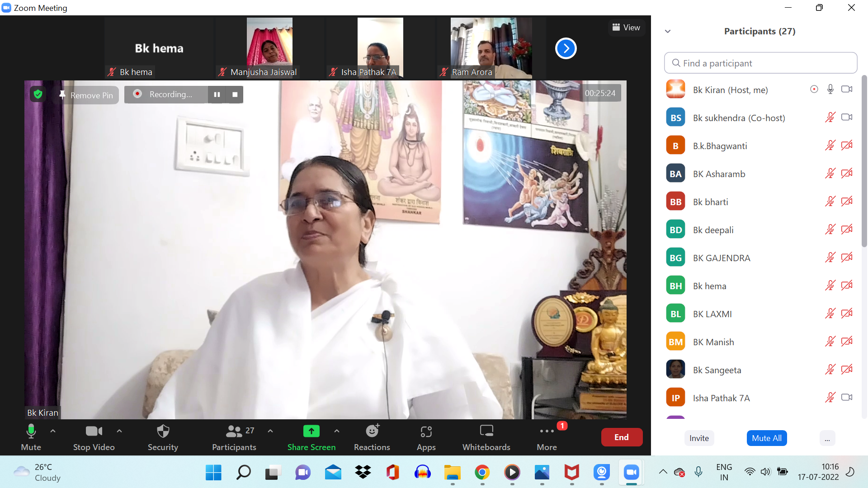Open Dropbox from taskbar

pyautogui.click(x=363, y=473)
